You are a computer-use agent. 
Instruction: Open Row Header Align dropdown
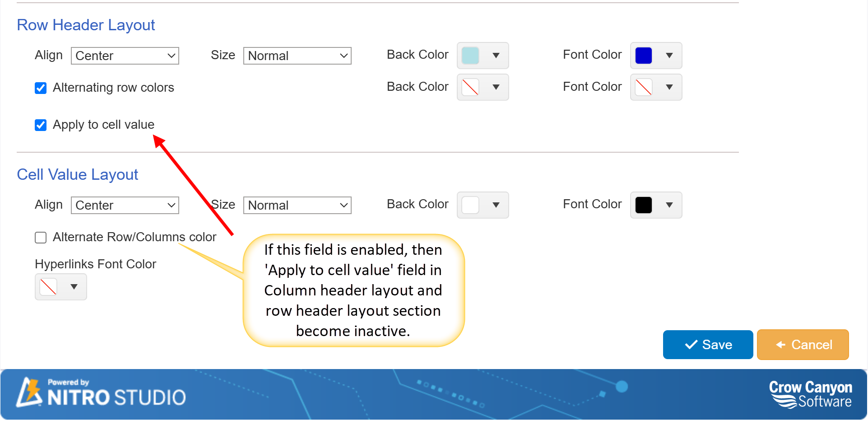click(125, 56)
